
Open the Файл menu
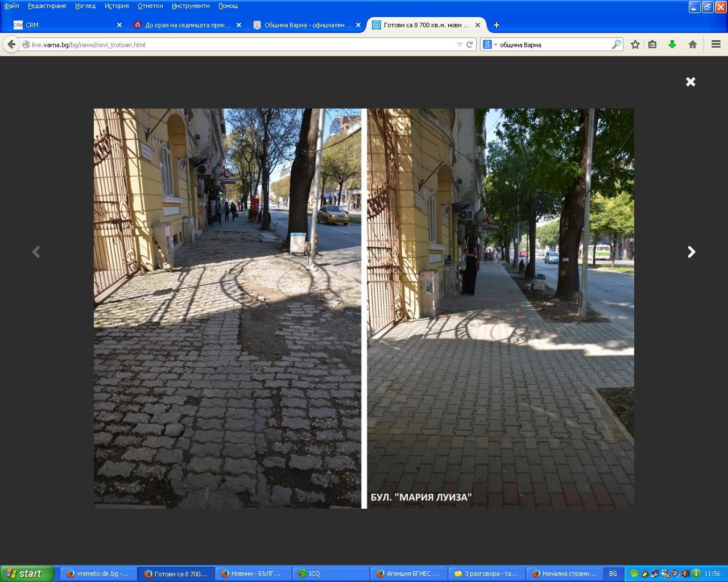click(11, 6)
